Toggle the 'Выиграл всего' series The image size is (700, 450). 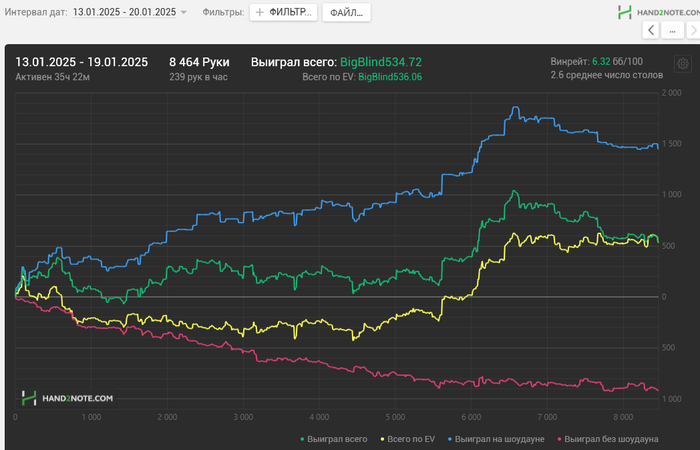[x=338, y=438]
